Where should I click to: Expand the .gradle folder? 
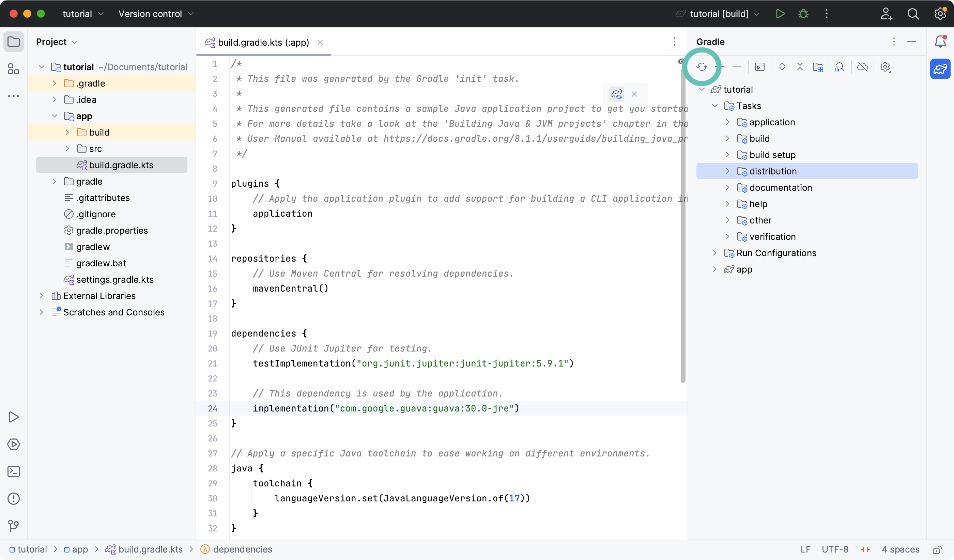coord(54,83)
